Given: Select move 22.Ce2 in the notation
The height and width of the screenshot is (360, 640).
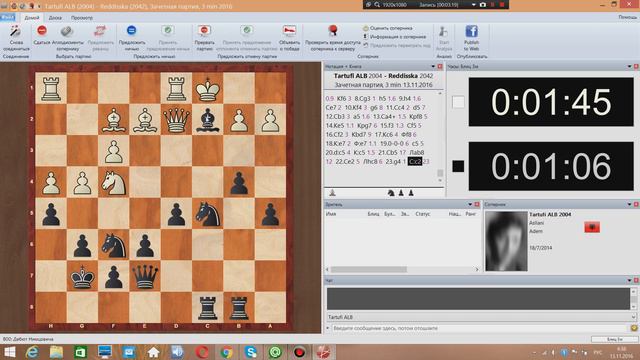Looking at the screenshot, I should [x=345, y=161].
